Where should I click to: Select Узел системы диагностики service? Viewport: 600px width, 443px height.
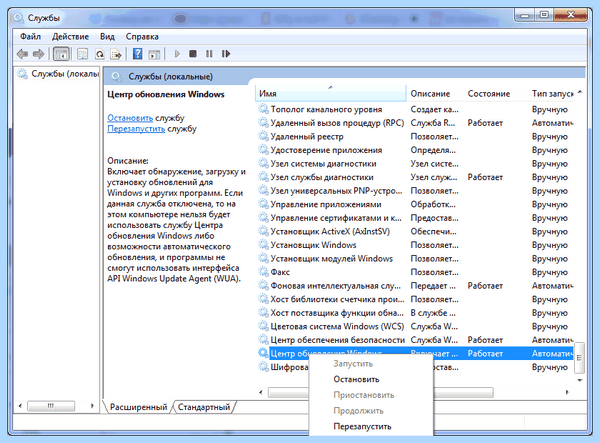click(415, 164)
